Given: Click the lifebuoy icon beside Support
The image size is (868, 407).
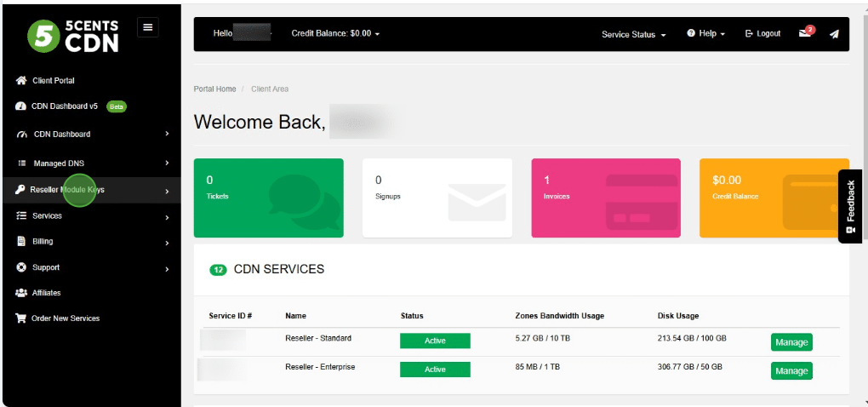Looking at the screenshot, I should (x=21, y=267).
